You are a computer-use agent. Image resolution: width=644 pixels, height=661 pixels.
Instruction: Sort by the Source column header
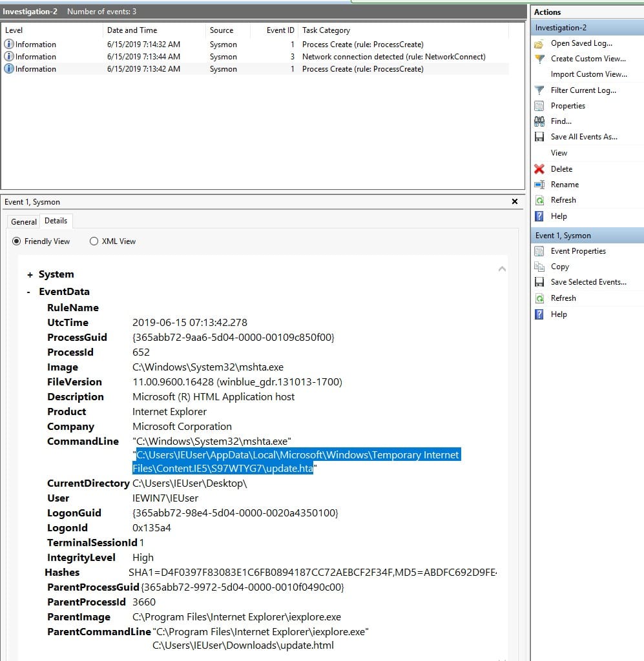point(228,30)
